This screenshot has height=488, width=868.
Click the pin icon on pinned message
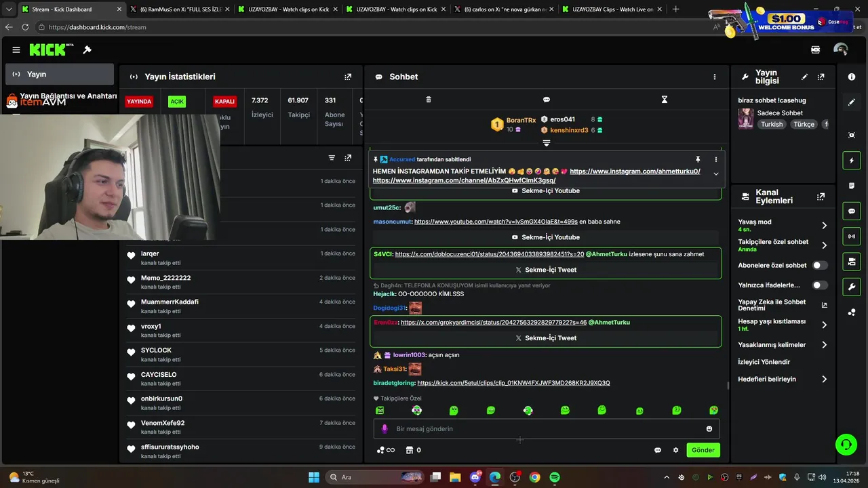[697, 159]
